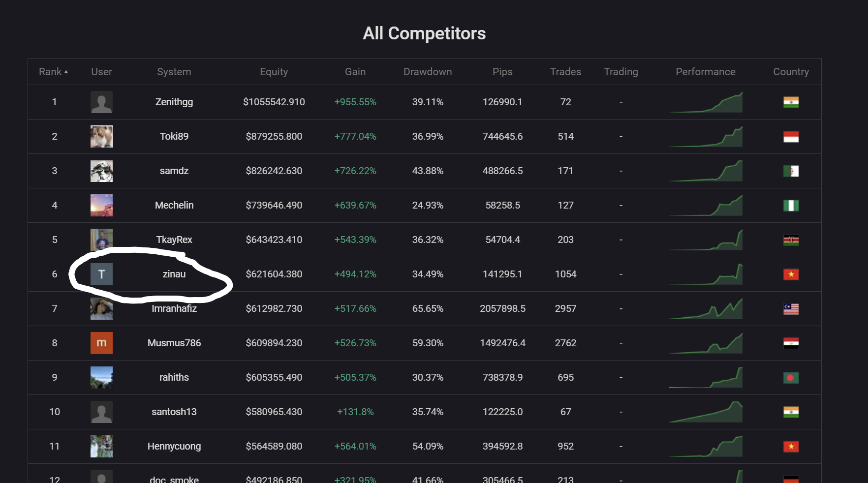
Task: Click the Pips column header
Action: (502, 72)
